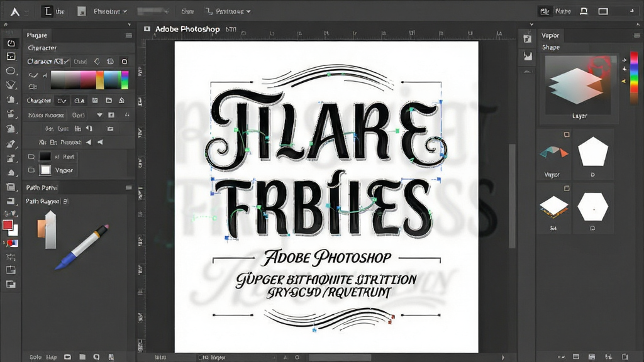Viewport: 644px width, 362px height.
Task: Open the Vapior panel menu icon
Action: pyautogui.click(x=637, y=35)
